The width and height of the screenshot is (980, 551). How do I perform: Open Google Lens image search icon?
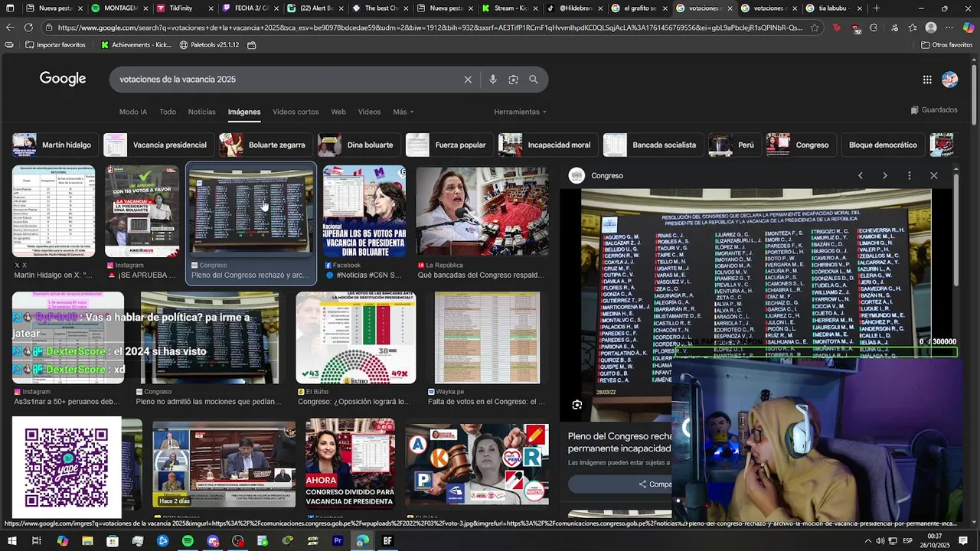513,80
